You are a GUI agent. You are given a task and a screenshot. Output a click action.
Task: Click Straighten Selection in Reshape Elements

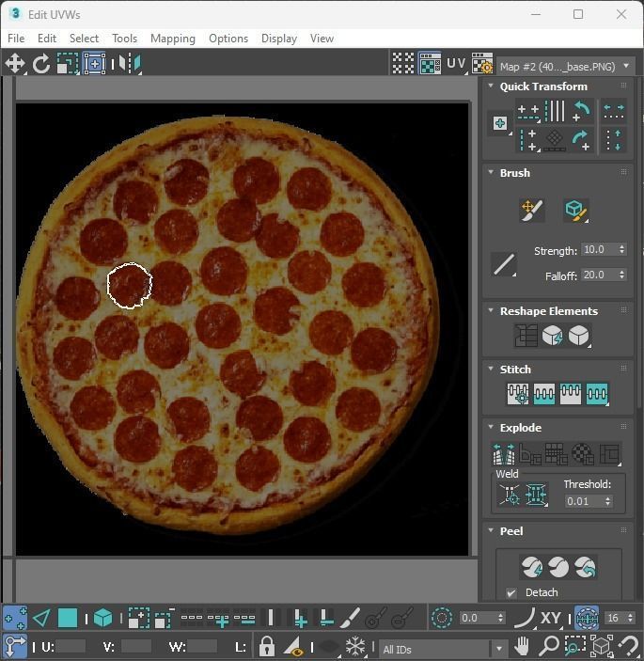pos(526,336)
